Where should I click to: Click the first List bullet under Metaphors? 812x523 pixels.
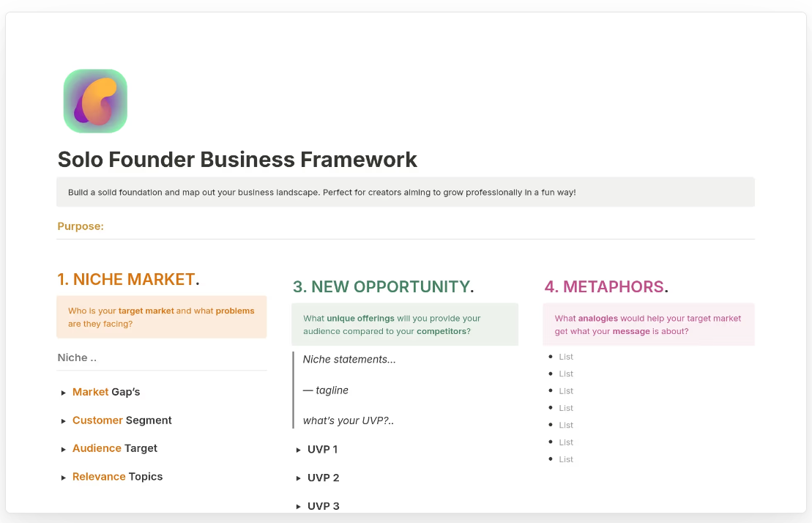[x=566, y=357]
